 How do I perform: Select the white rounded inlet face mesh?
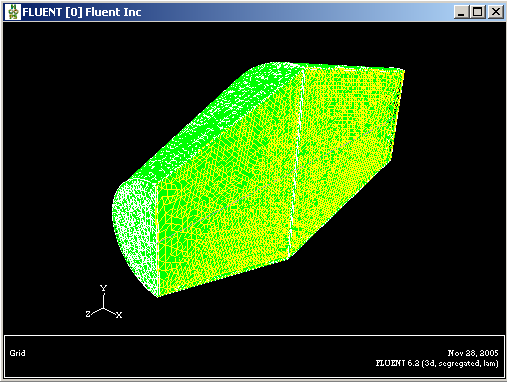click(x=135, y=230)
